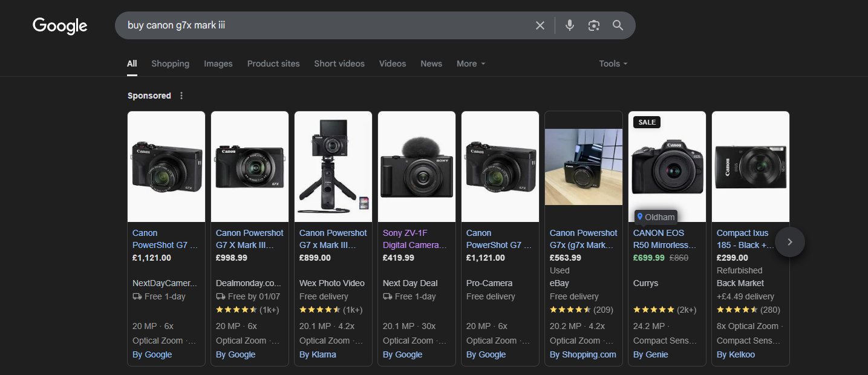The height and width of the screenshot is (375, 868).
Task: Open search by image camera icon
Action: (594, 25)
